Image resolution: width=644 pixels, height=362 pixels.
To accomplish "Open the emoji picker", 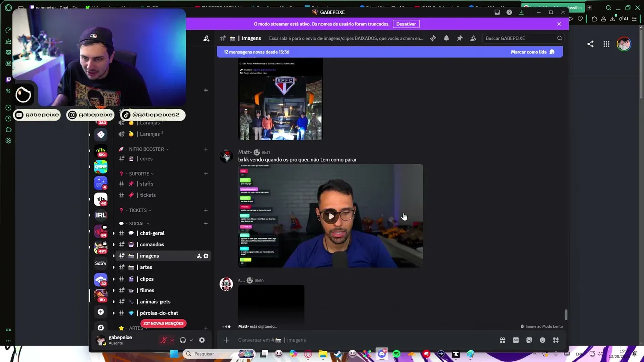I will 542,340.
